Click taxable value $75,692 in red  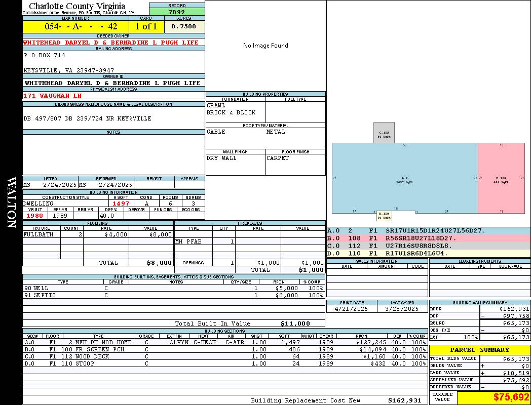pyautogui.click(x=511, y=397)
